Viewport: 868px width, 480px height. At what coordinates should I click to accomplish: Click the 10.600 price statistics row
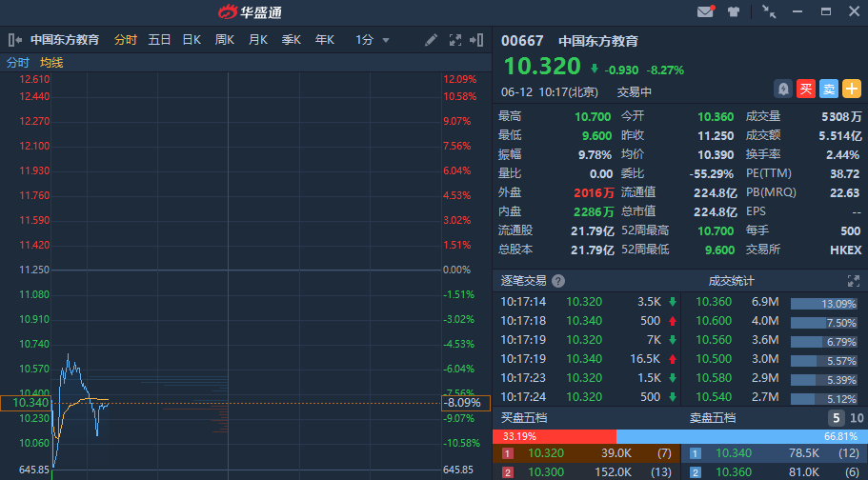coord(775,321)
